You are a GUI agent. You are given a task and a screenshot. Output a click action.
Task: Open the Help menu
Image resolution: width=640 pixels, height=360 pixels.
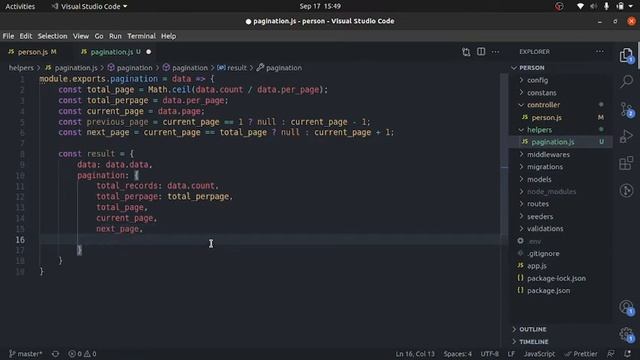(168, 36)
